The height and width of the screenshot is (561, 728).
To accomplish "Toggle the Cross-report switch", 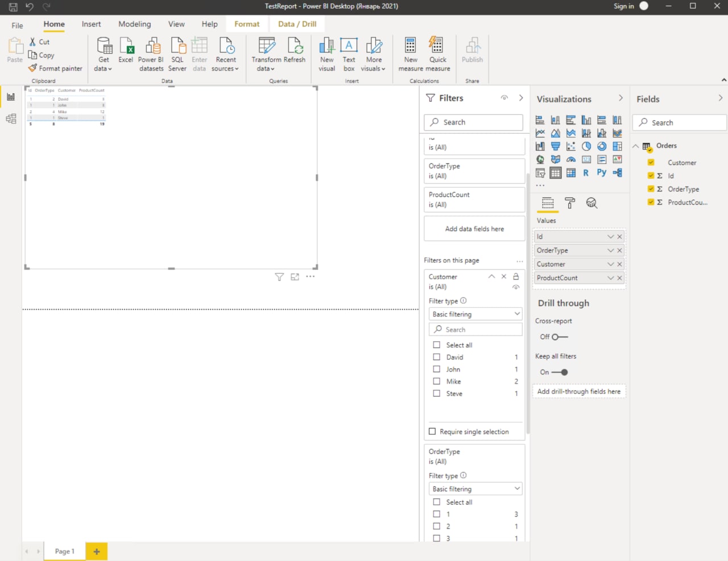I will pos(560,337).
